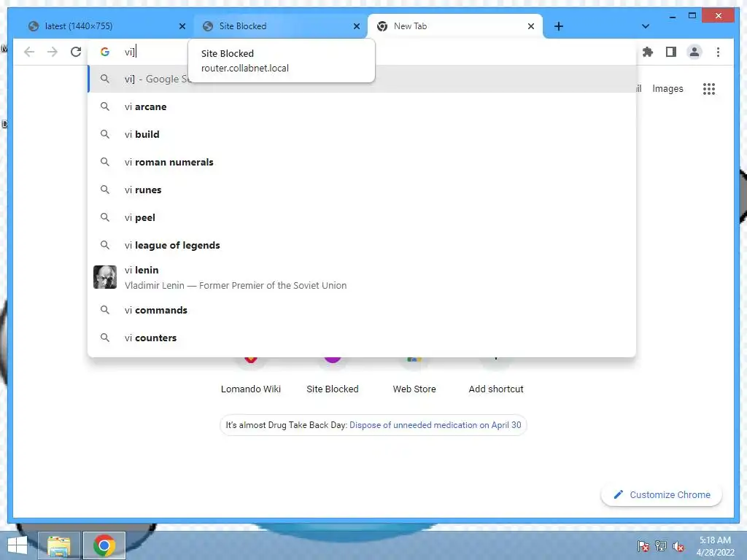Viewport: 747px width, 560px height.
Task: Switch to the 'latest (1440×755)' tab
Action: pyautogui.click(x=105, y=26)
